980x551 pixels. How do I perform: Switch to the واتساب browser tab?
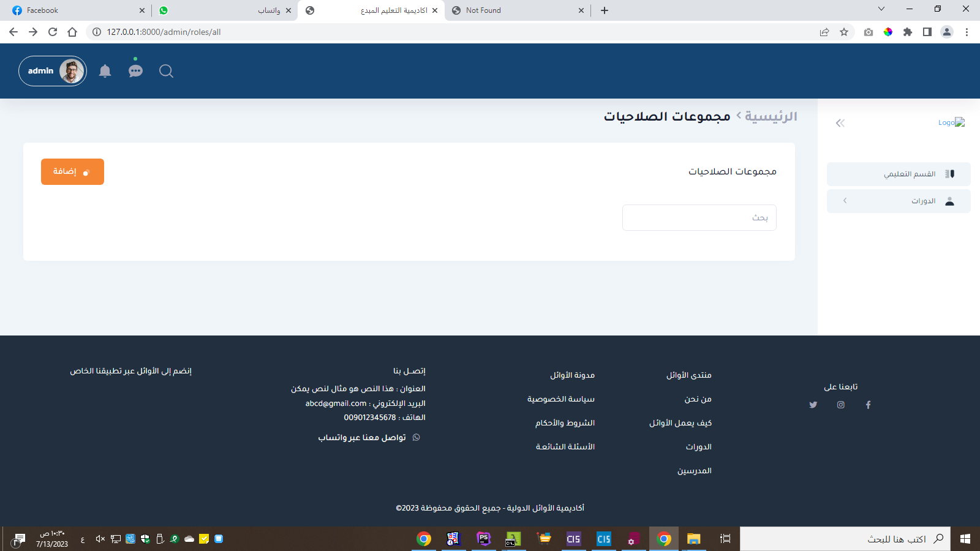224,10
